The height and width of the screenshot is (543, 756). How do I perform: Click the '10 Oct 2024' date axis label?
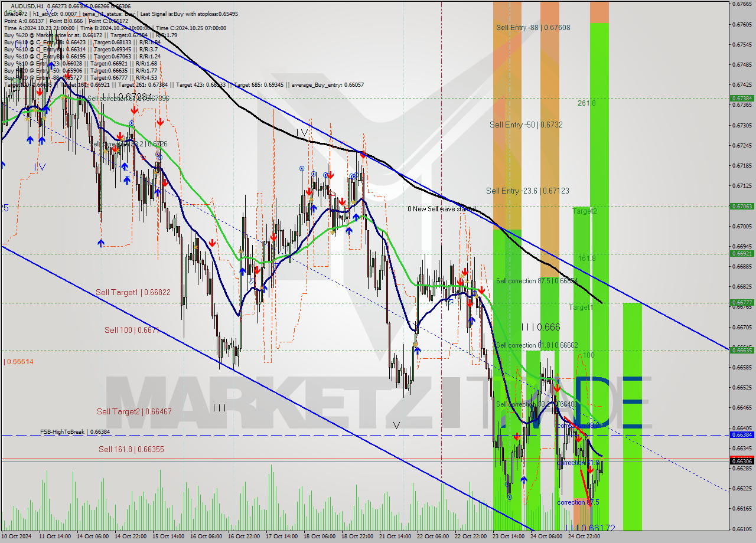coord(17,537)
